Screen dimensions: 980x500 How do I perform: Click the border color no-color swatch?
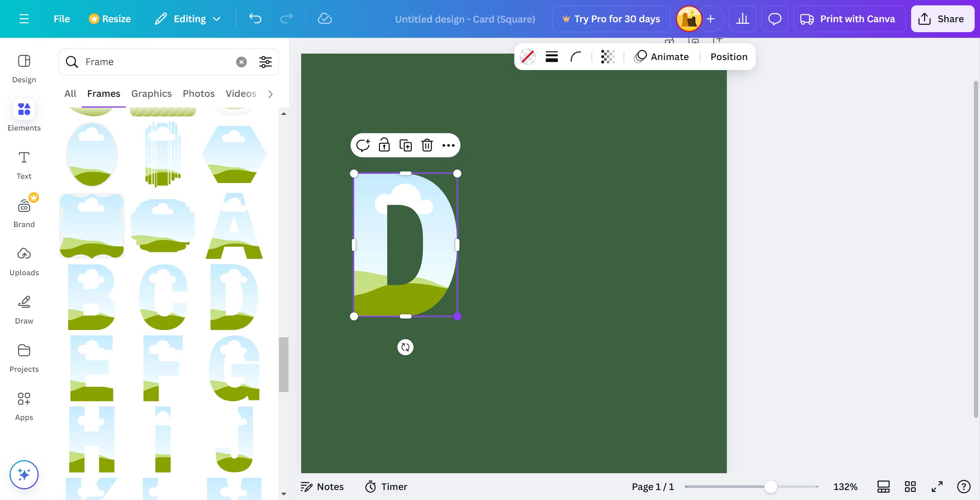coord(528,57)
